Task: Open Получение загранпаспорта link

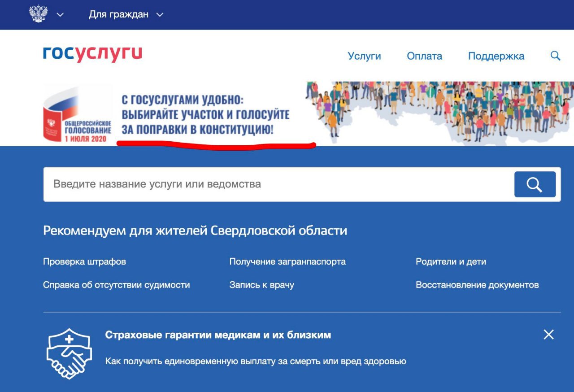Action: tap(287, 261)
